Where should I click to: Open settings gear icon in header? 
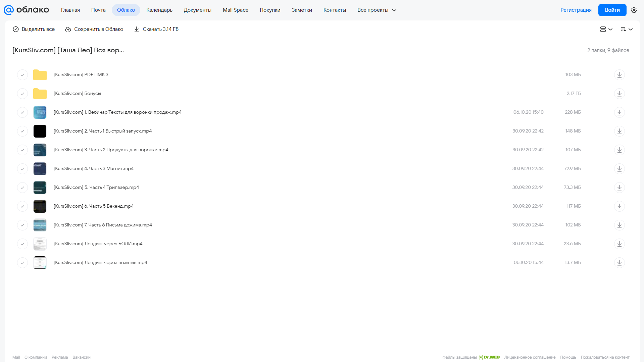634,10
